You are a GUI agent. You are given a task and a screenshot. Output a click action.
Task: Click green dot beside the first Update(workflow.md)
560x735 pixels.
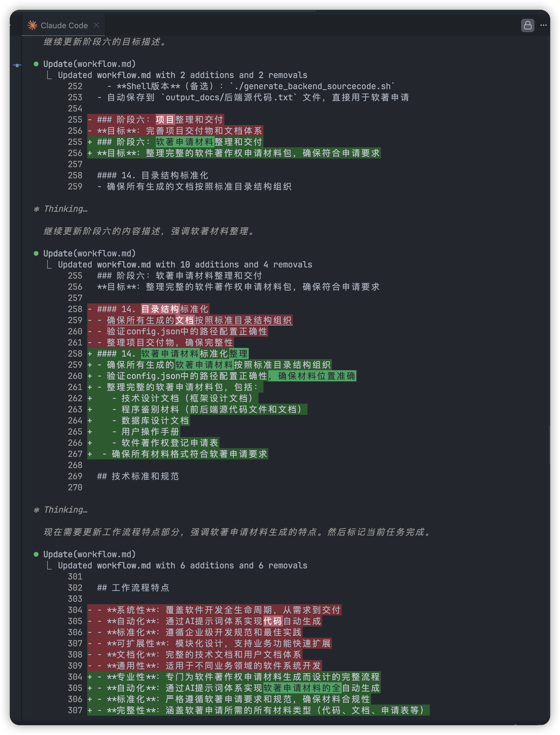click(x=36, y=64)
